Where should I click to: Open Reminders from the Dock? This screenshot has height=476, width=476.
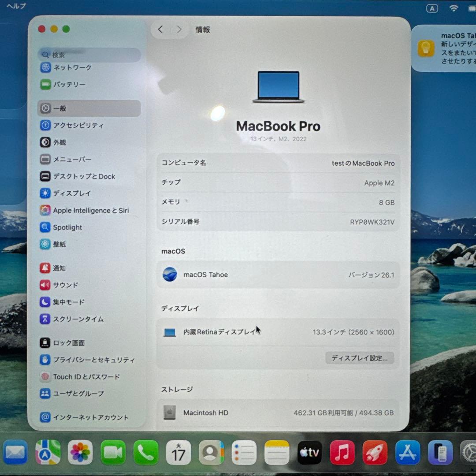[x=244, y=452]
